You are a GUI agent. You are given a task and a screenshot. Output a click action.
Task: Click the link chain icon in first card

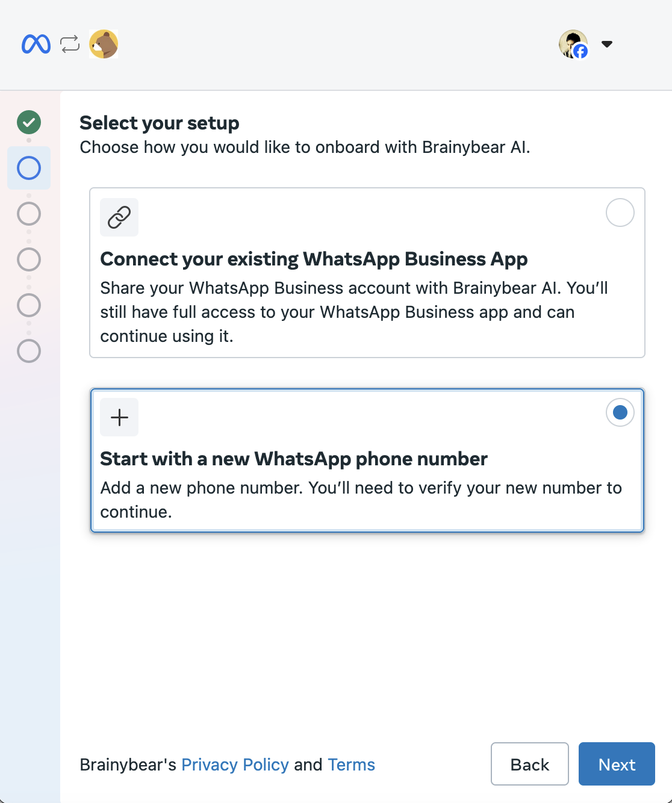[x=119, y=217]
